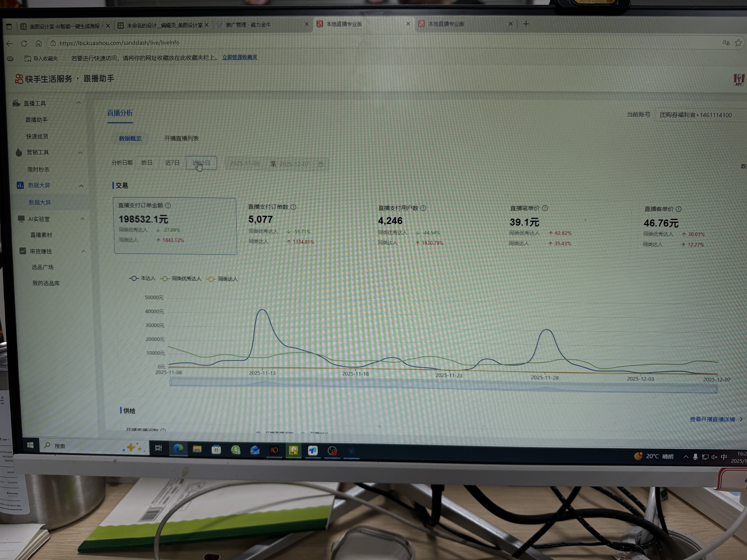Click info icon beside 直播支付订单金额

click(x=168, y=206)
